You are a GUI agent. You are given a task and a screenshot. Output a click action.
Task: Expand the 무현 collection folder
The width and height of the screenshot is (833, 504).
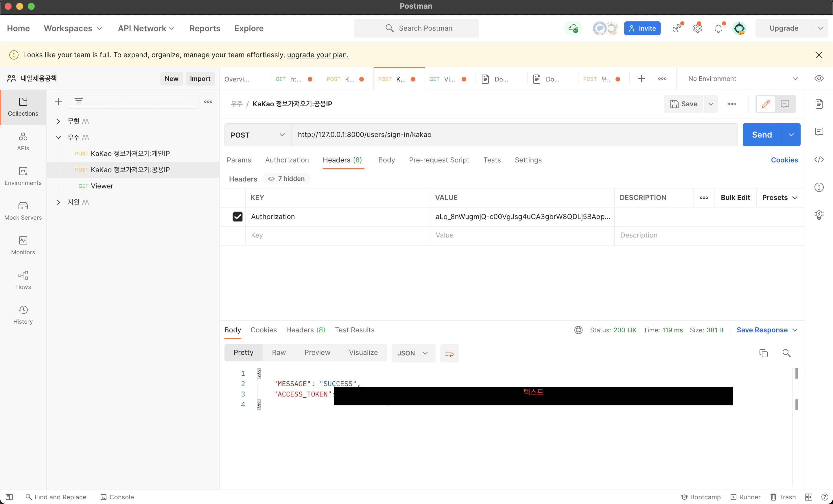pyautogui.click(x=58, y=121)
